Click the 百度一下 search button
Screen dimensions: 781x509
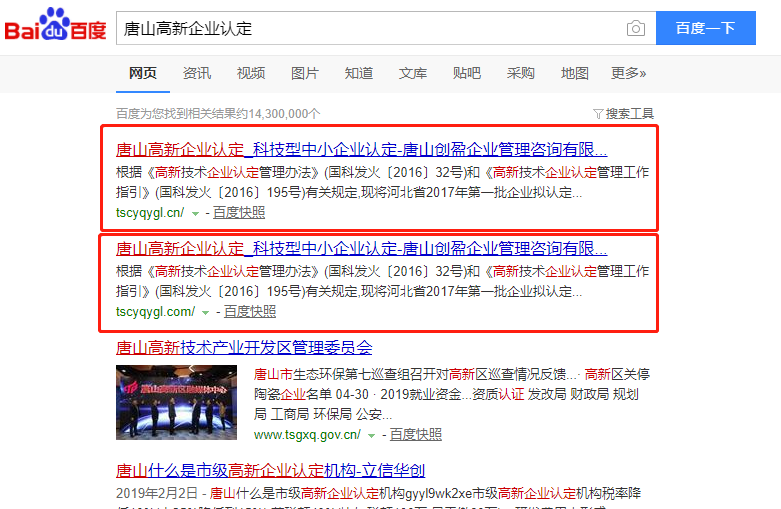pos(705,28)
